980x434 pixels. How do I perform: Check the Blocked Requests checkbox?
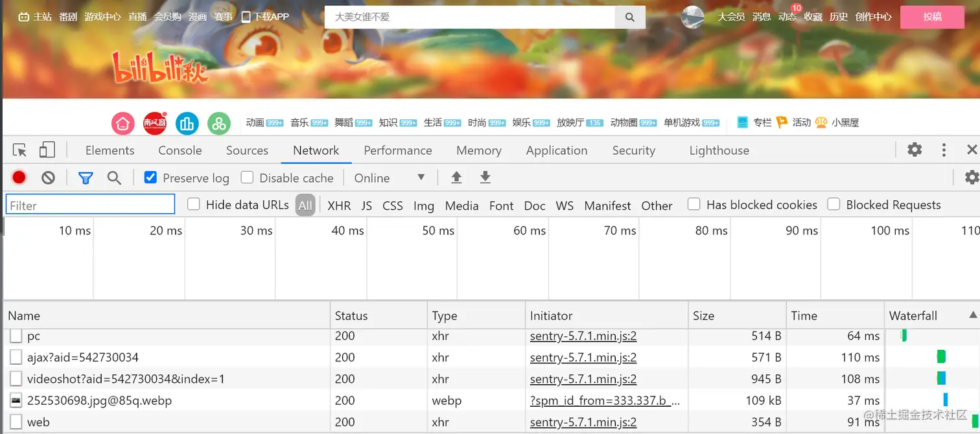coord(834,205)
